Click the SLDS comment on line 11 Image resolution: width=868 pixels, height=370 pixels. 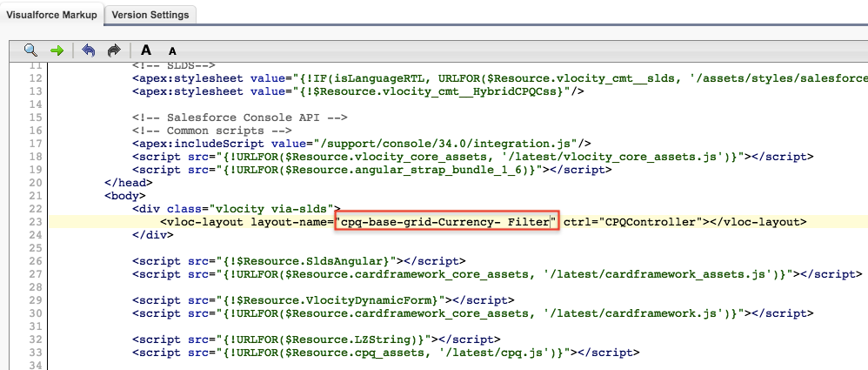(x=174, y=66)
